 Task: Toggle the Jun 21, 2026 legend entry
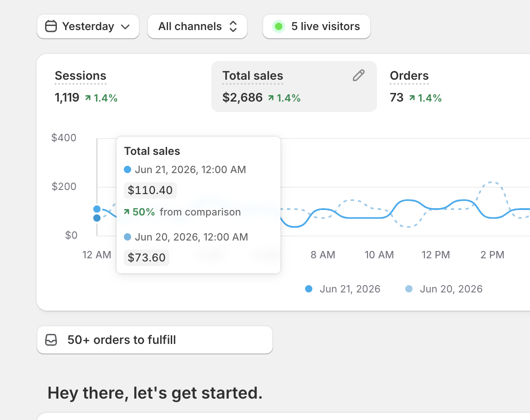point(343,289)
